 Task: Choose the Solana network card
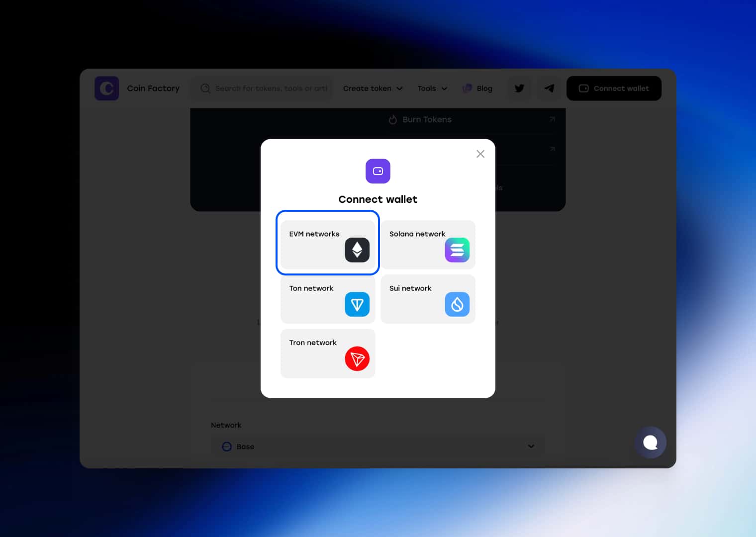tap(428, 245)
